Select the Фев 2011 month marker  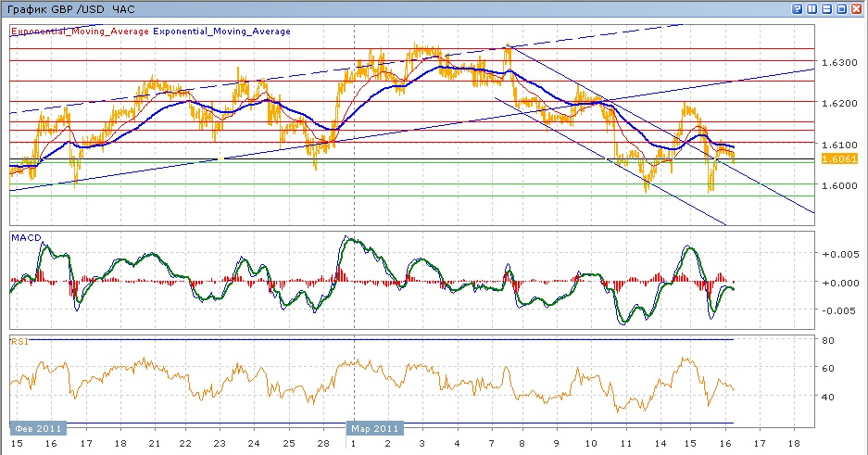[38, 428]
